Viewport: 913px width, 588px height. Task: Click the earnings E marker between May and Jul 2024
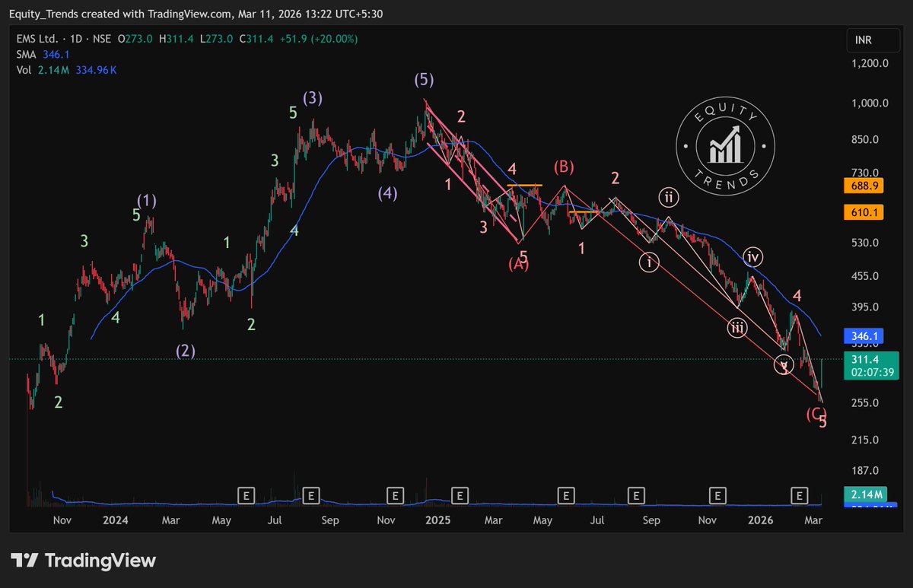point(245,495)
